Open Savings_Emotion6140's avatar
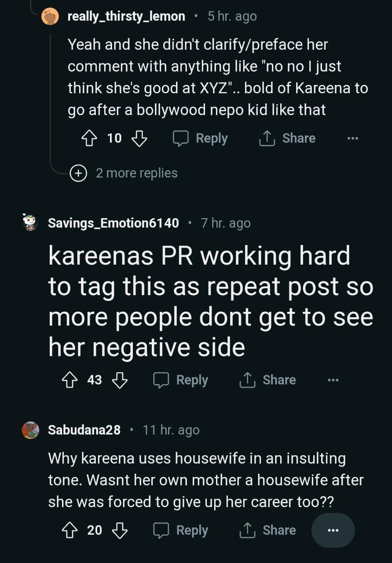392x563 pixels. 30,223
